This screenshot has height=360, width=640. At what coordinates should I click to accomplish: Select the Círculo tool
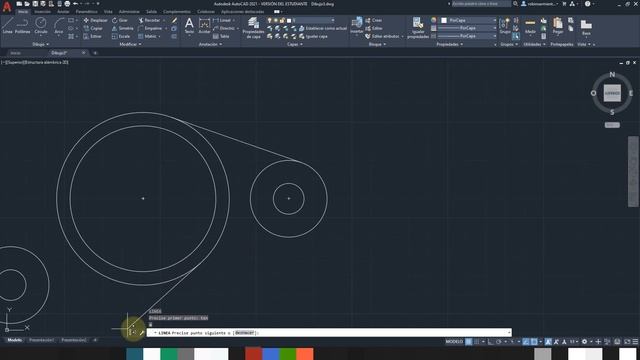pyautogui.click(x=40, y=26)
